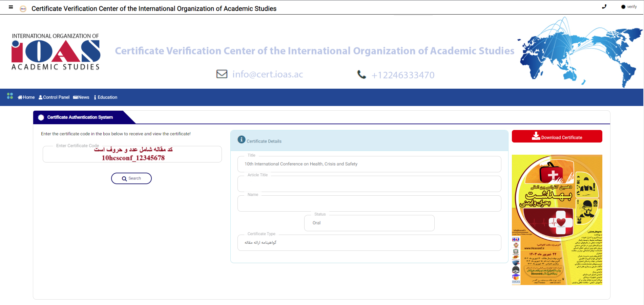644x305 pixels.
Task: Click the envelope email icon
Action: click(x=222, y=74)
